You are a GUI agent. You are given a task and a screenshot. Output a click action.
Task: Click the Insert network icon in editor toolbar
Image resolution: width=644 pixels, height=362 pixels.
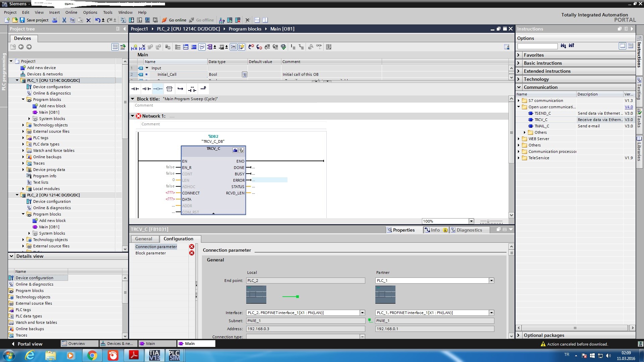click(x=134, y=47)
